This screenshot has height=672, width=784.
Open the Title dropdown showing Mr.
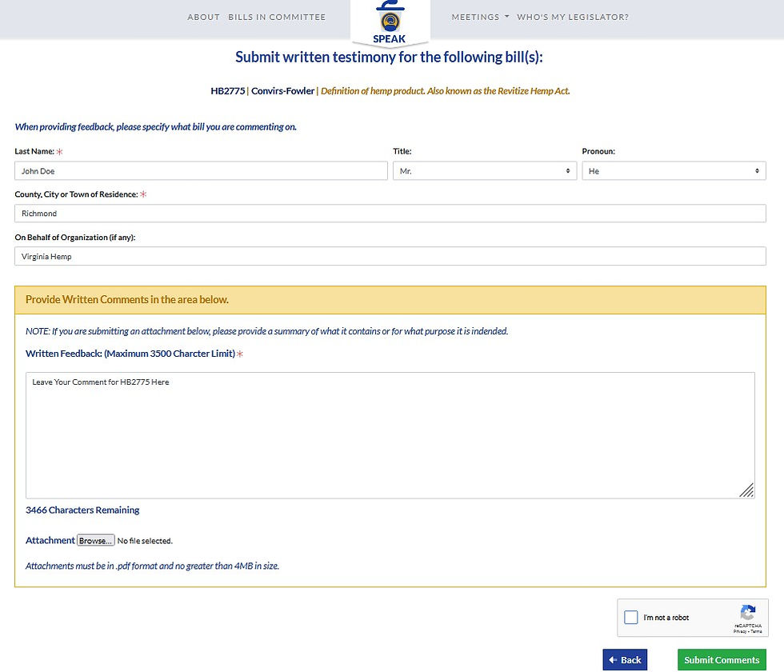coord(485,171)
